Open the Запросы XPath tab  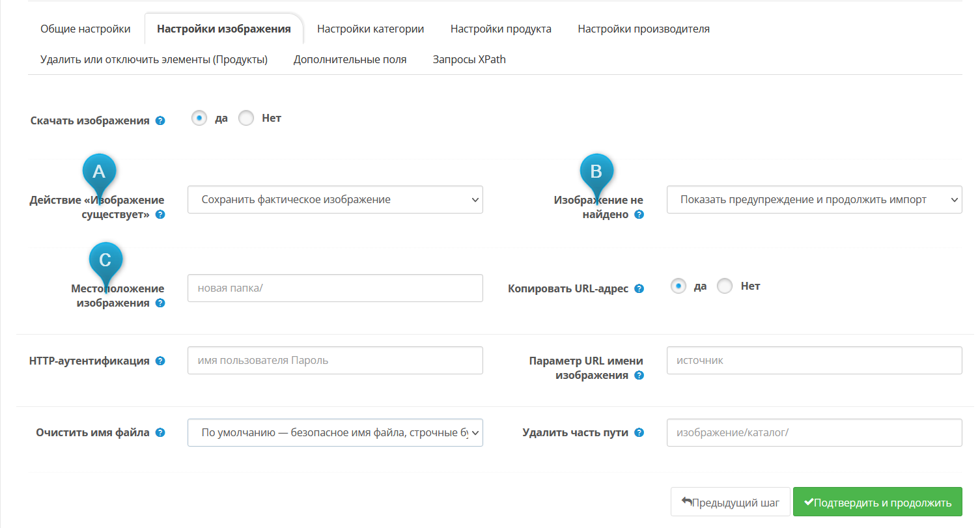click(469, 60)
